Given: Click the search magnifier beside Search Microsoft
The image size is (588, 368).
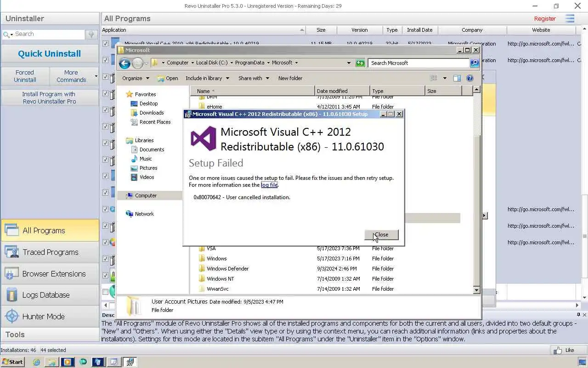Looking at the screenshot, I should coord(475,63).
